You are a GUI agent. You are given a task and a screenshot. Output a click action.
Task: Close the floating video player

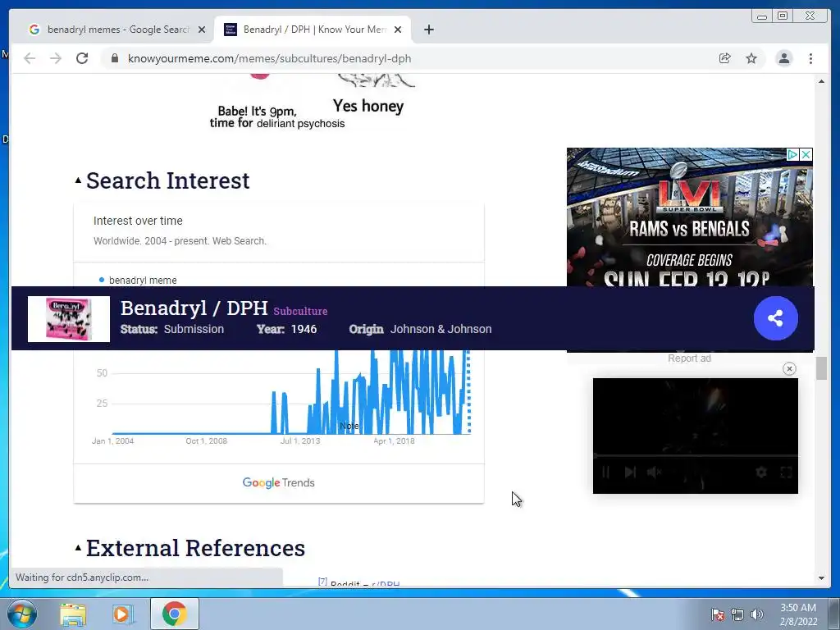[789, 368]
